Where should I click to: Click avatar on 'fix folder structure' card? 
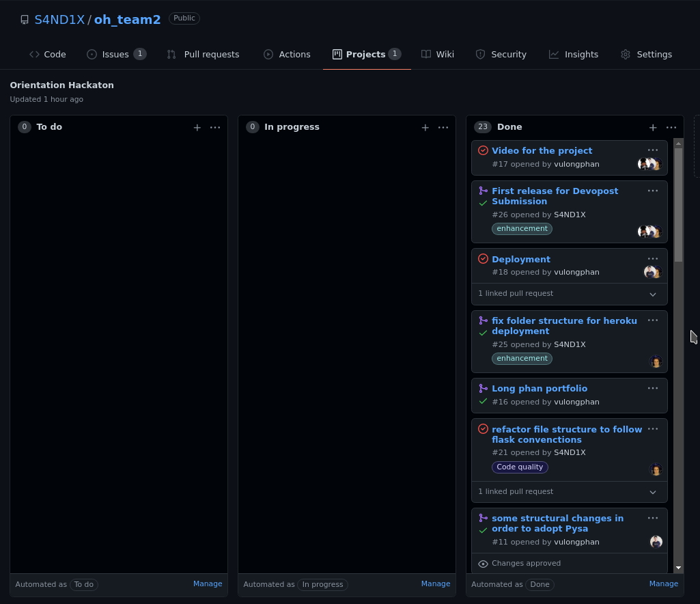(x=656, y=361)
